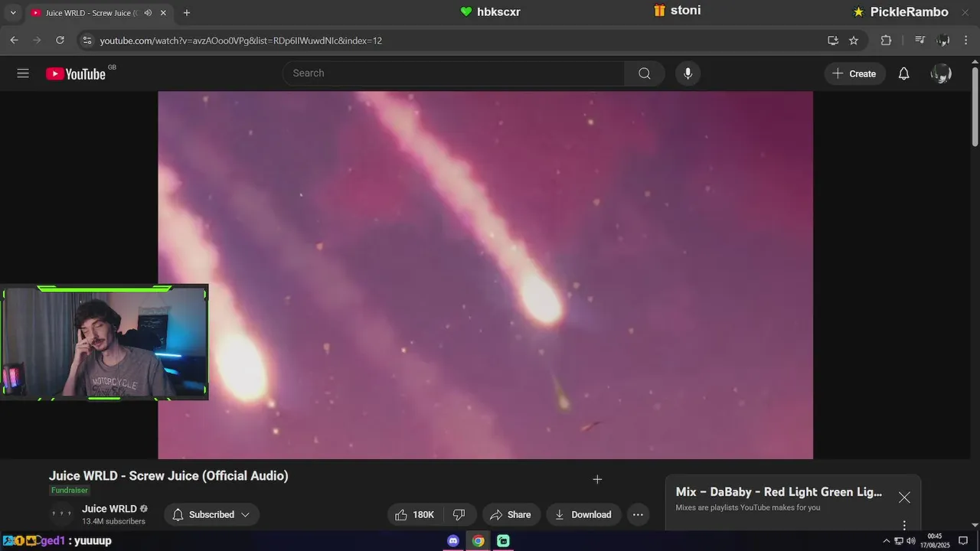Click the 13.4M subscribers text
Viewport: 980px width, 551px height.
[113, 522]
